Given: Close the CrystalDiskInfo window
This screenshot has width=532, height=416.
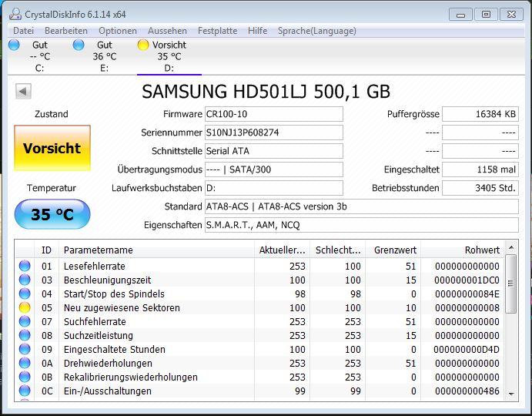Looking at the screenshot, I should pos(511,15).
